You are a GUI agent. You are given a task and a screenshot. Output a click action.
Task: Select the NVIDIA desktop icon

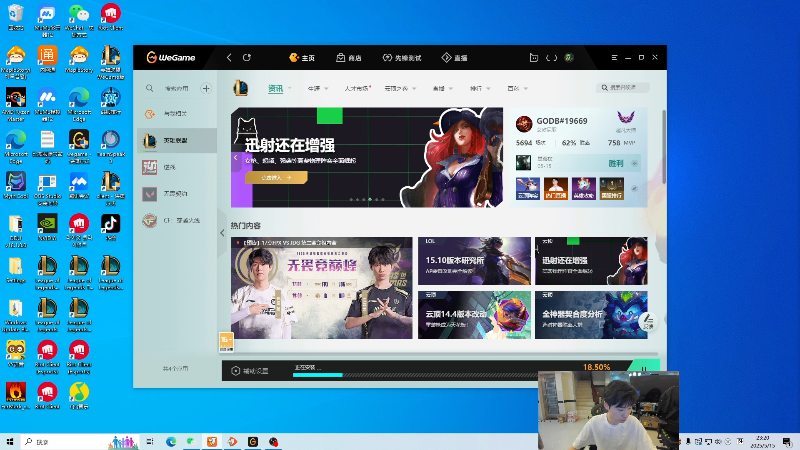(x=47, y=227)
